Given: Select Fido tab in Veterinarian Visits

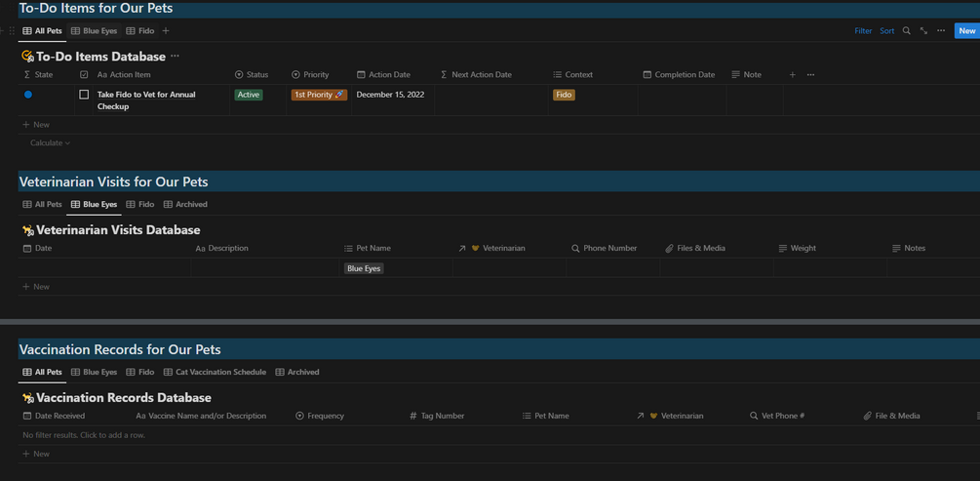Looking at the screenshot, I should click(140, 205).
